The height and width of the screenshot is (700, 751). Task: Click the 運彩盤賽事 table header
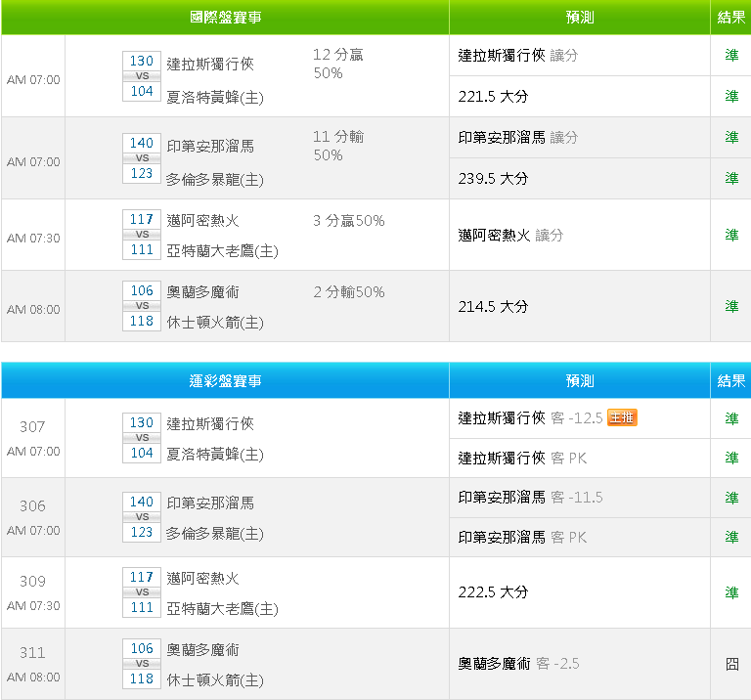click(225, 381)
